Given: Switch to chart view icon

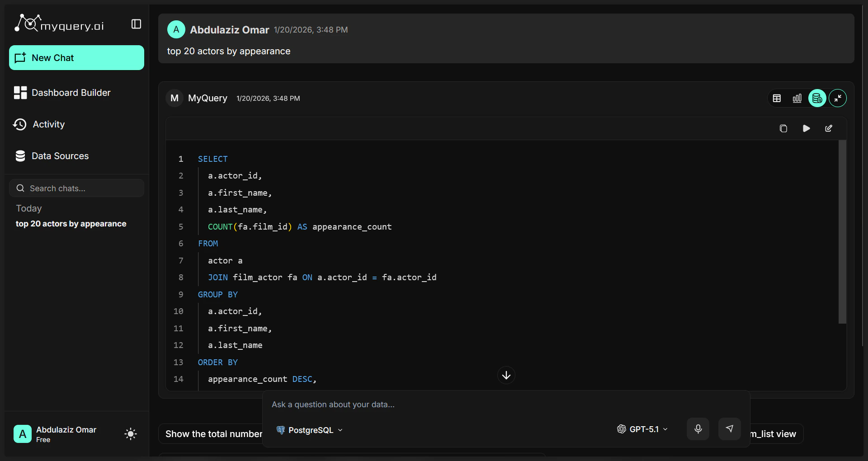Looking at the screenshot, I should [797, 98].
